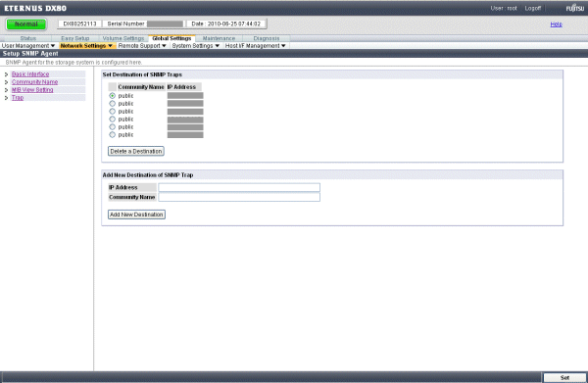Select the second public destination radio button
This screenshot has height=383, width=588.
(x=112, y=104)
